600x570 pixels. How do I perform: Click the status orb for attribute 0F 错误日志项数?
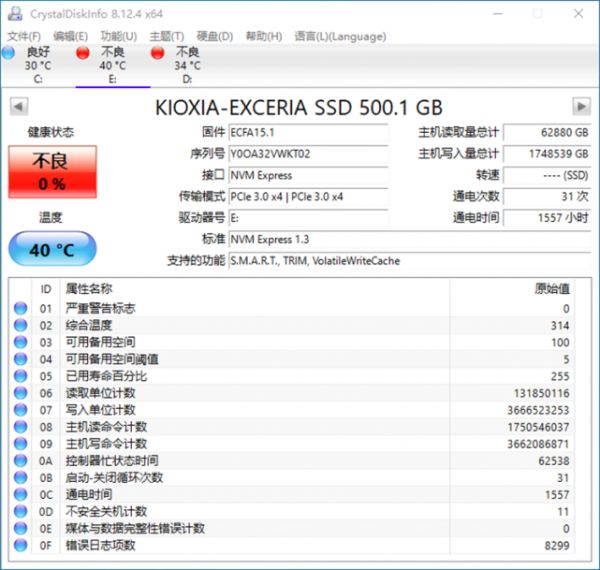(21, 545)
